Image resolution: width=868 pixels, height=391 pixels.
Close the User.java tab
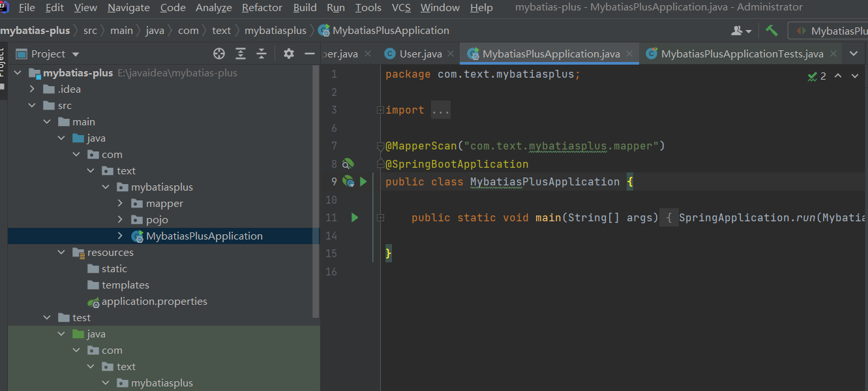451,54
